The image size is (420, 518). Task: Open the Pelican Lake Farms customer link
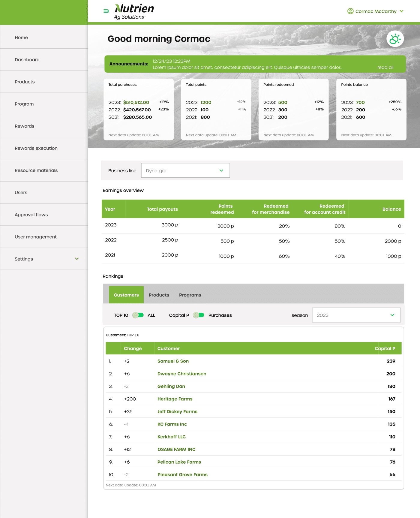(x=179, y=462)
